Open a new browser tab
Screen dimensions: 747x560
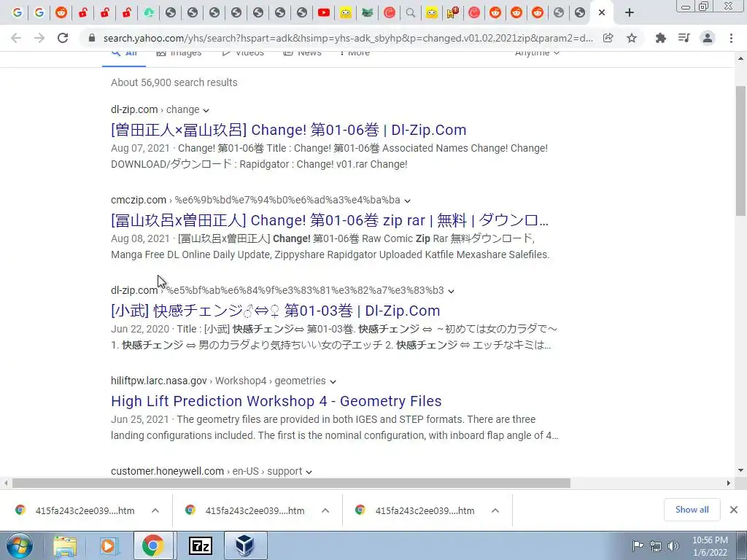point(629,13)
